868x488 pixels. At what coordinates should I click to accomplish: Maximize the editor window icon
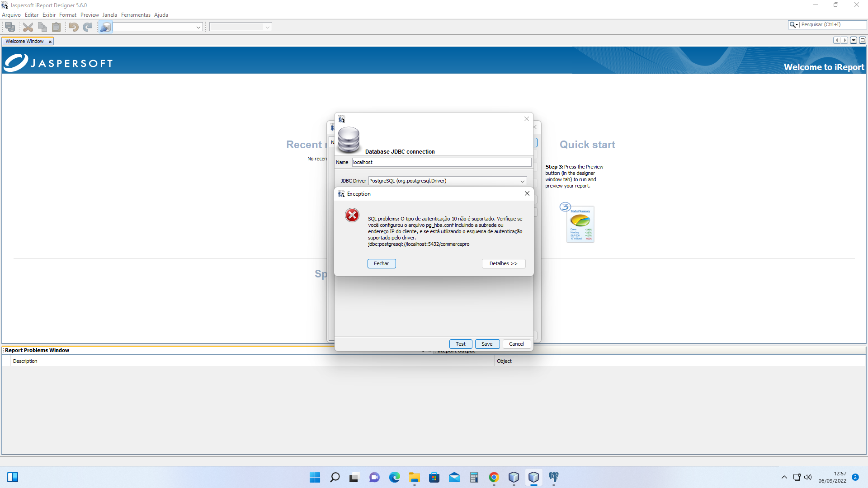coord(863,40)
